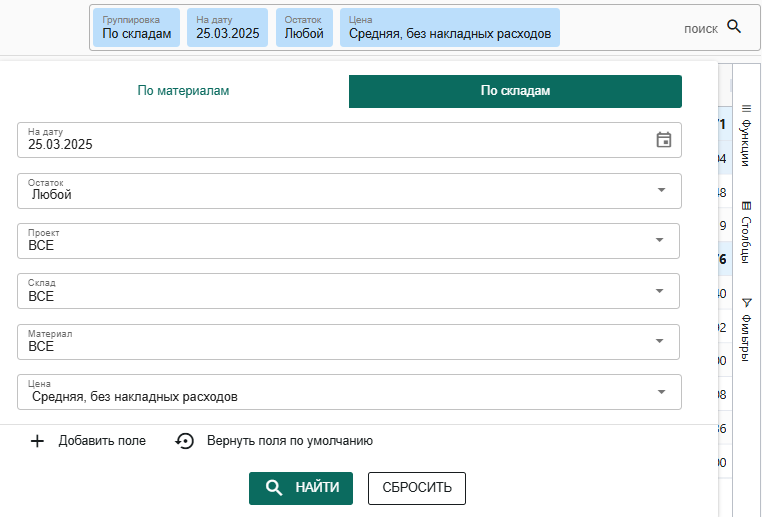Open the calendar date picker icon
Image resolution: width=762 pixels, height=517 pixels.
(x=663, y=140)
